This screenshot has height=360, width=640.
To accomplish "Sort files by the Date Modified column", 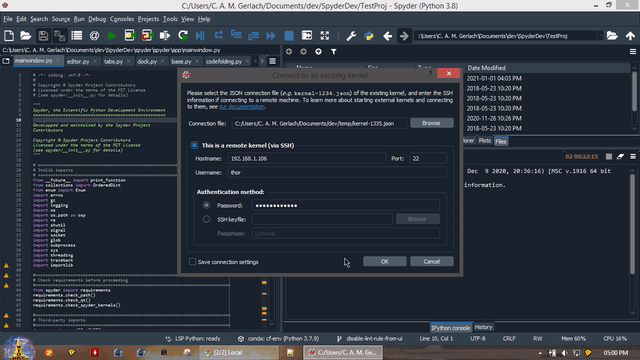I will coord(486,68).
